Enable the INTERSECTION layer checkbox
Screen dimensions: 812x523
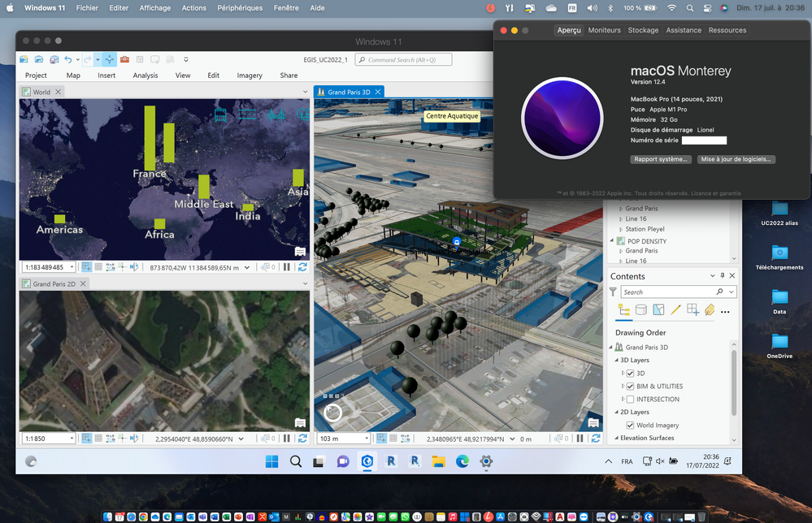631,398
